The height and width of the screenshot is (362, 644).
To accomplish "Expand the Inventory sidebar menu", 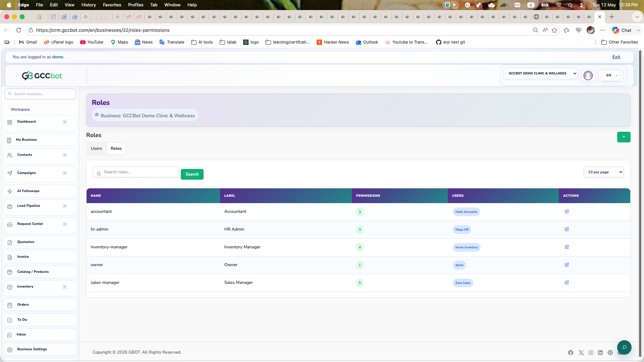I will point(65,287).
